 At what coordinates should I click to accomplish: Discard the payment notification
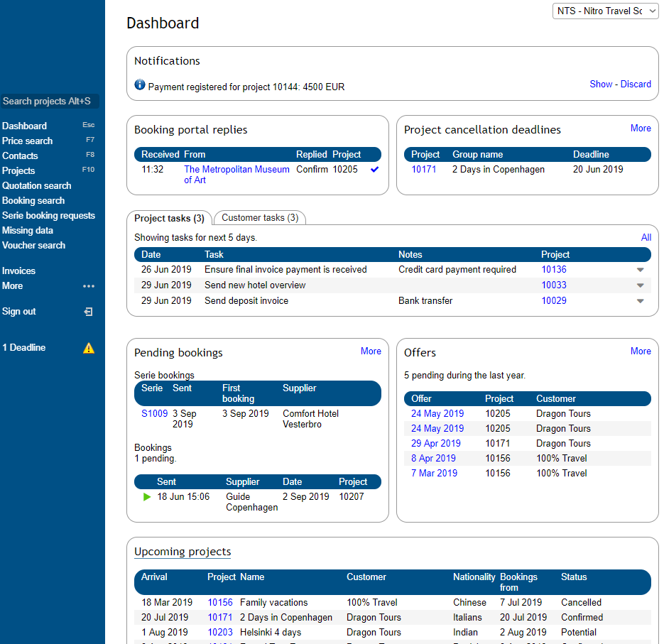pyautogui.click(x=636, y=84)
